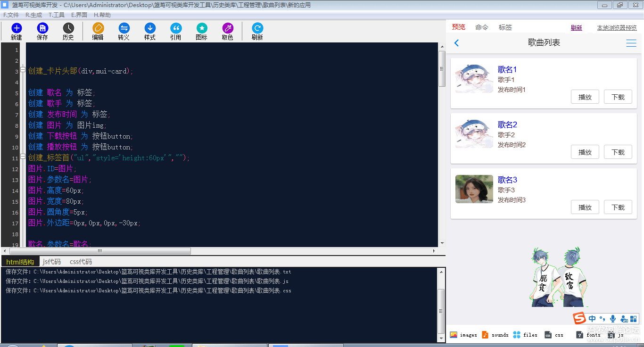
Task: Click the Sogou account avatar icon
Action: coord(624,319)
